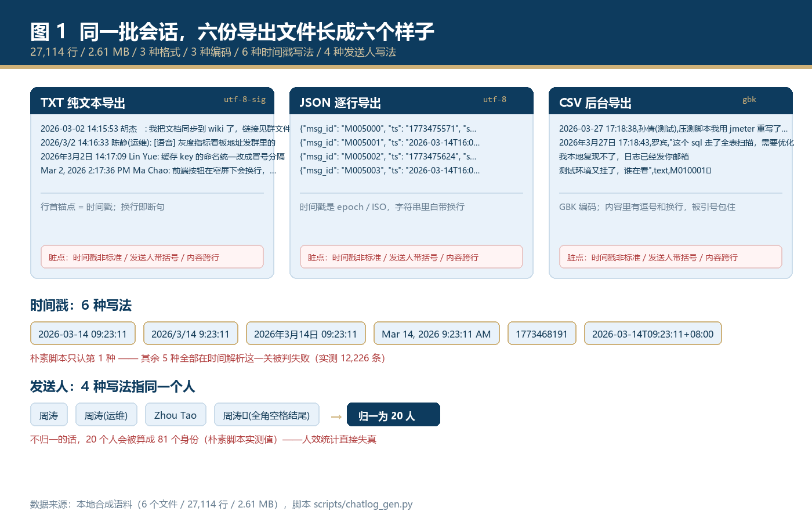
Task: Click the heading "发送人：4 种写法指同一个人"
Action: (x=113, y=387)
